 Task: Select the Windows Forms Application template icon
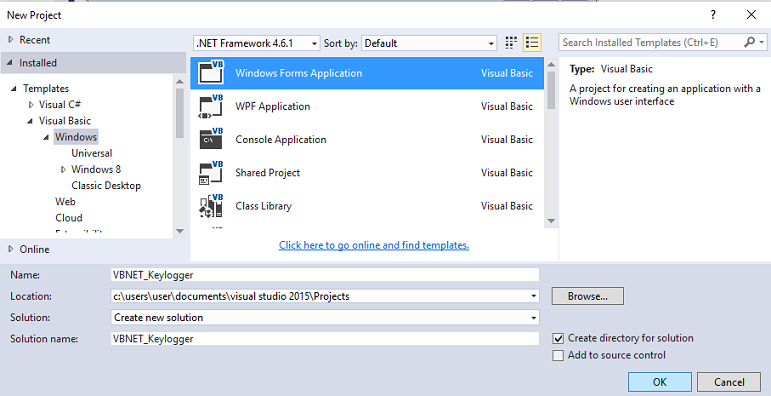click(211, 73)
